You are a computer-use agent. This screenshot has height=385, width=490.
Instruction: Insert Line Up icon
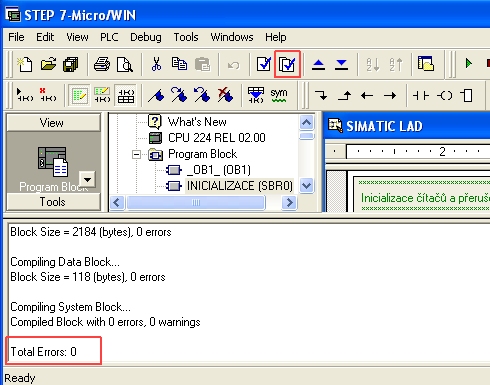point(344,96)
